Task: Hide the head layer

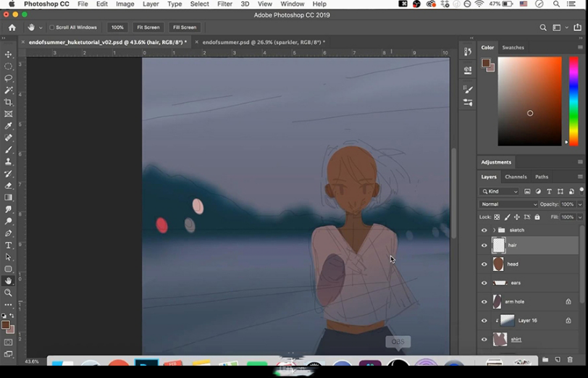Action: (484, 264)
